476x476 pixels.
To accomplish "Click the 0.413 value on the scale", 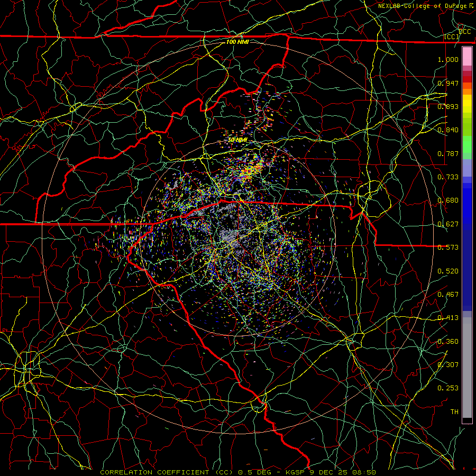I will [x=448, y=317].
